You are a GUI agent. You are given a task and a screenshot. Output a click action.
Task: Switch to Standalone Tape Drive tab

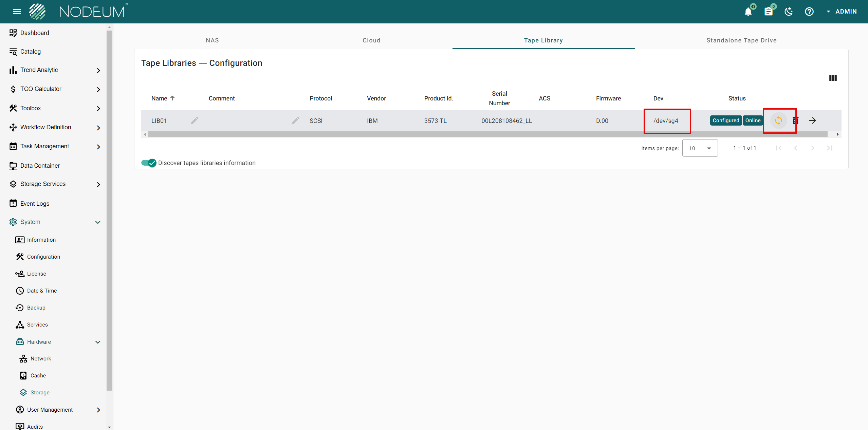pos(741,40)
